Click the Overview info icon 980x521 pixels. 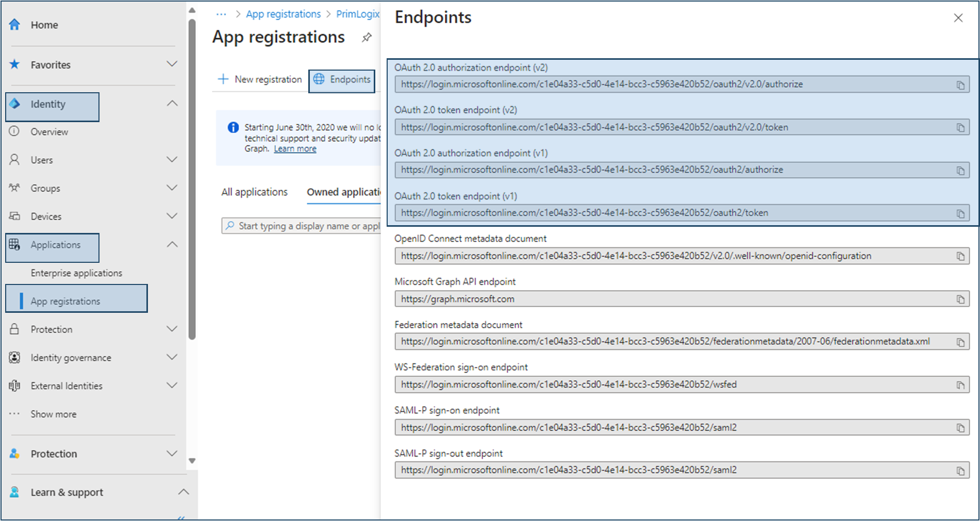[x=14, y=131]
